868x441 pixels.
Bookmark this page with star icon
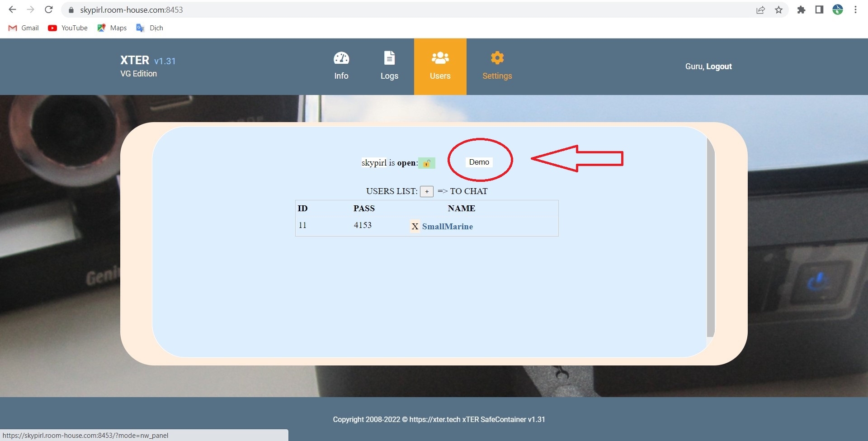point(778,10)
